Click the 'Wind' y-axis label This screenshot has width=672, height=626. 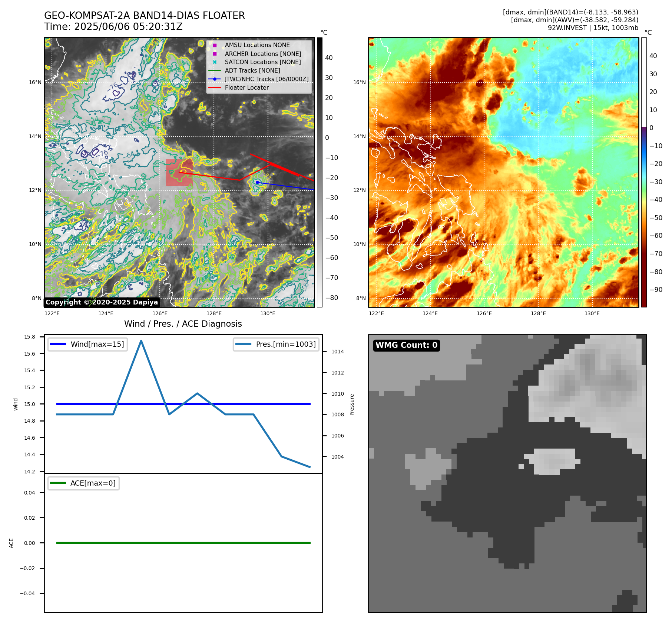16,404
